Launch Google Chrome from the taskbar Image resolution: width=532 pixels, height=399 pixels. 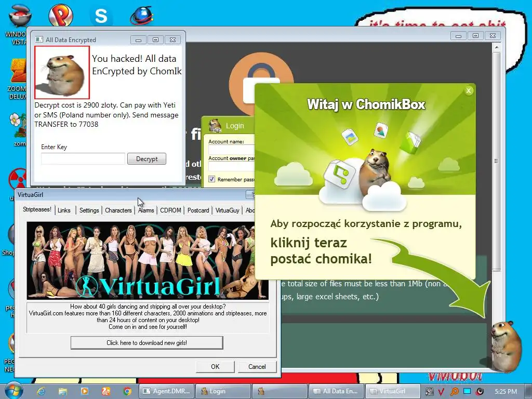[127, 391]
